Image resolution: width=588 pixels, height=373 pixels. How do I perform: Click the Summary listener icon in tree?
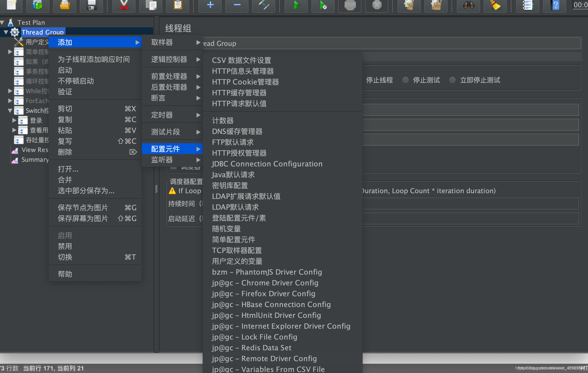pos(15,160)
